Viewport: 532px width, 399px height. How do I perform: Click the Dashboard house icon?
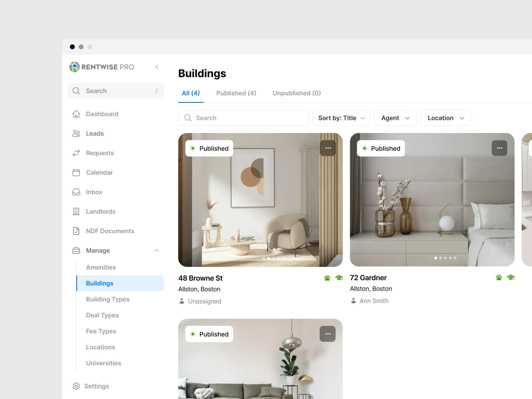(x=76, y=114)
